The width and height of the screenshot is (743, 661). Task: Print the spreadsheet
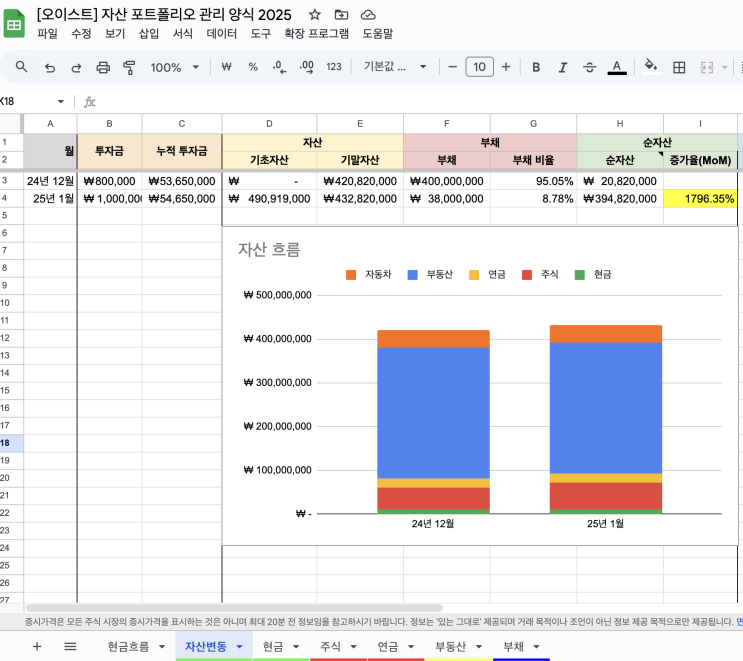click(103, 67)
